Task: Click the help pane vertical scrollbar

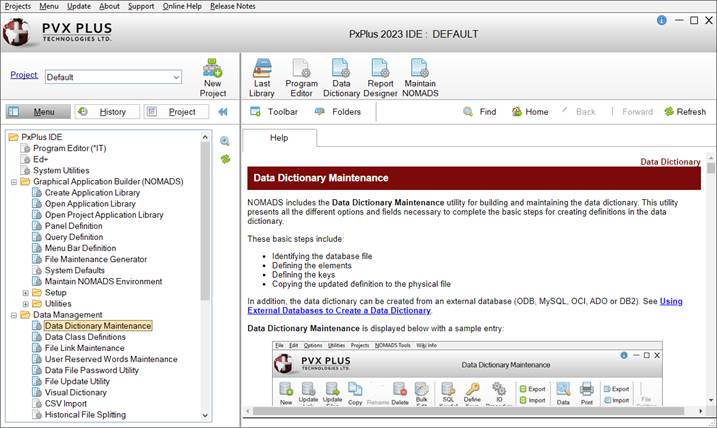Action: tap(711, 280)
